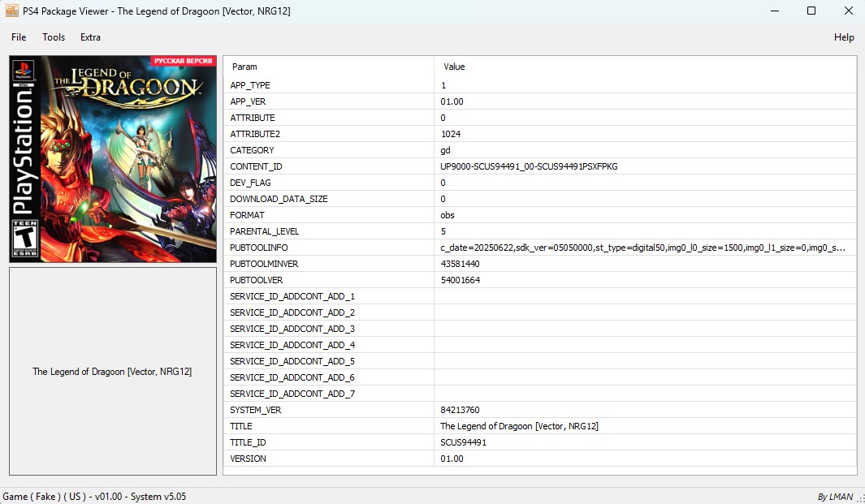Image resolution: width=865 pixels, height=504 pixels.
Task: Open the Extra menu
Action: click(x=90, y=37)
